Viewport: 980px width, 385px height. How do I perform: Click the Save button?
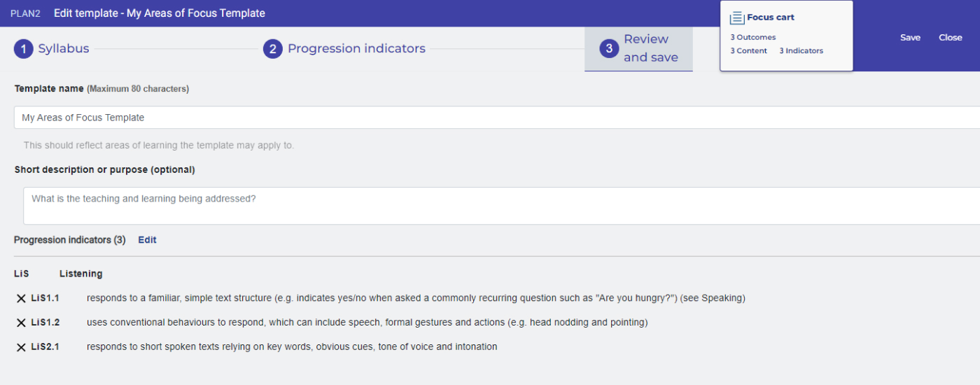[x=910, y=38]
